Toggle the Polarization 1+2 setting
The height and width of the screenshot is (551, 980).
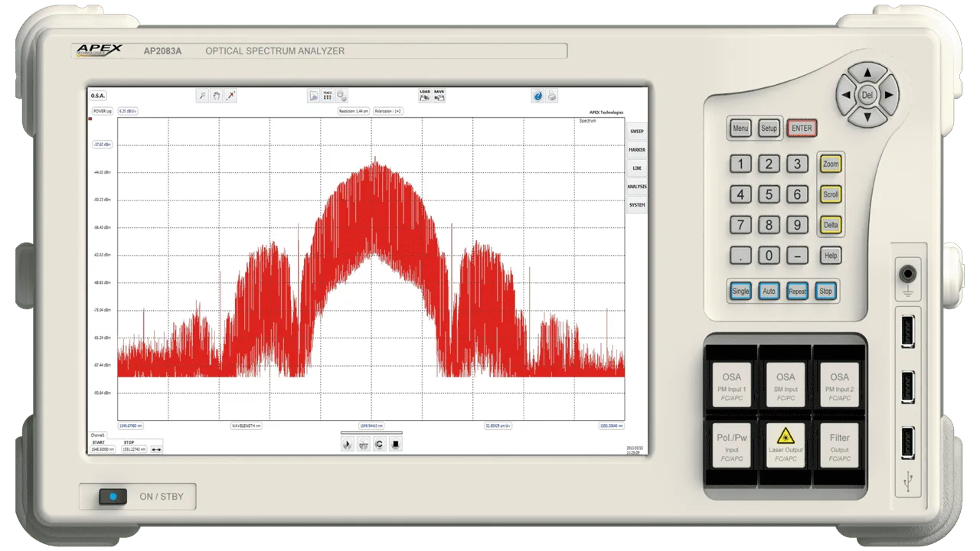[x=389, y=111]
